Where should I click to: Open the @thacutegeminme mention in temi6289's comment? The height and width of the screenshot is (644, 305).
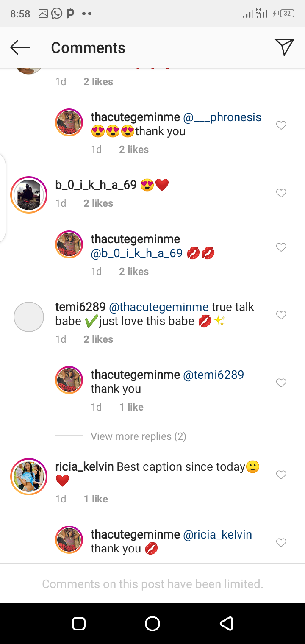[159, 307]
